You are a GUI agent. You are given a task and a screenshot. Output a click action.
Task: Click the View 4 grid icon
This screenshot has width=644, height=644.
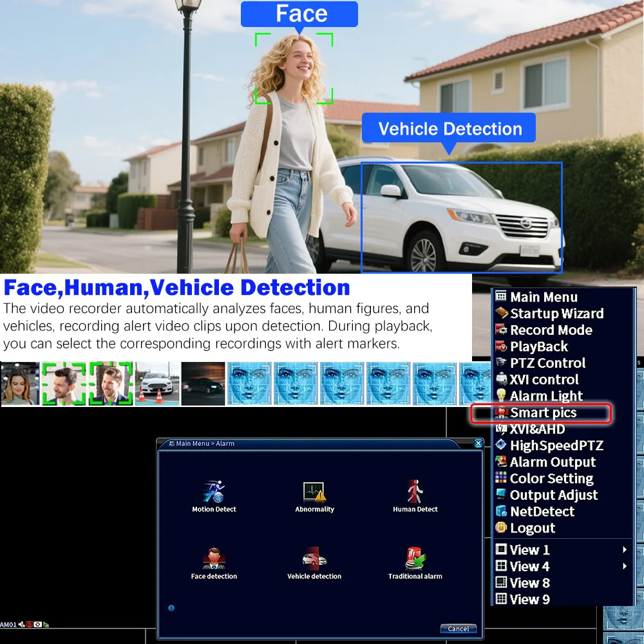click(501, 565)
